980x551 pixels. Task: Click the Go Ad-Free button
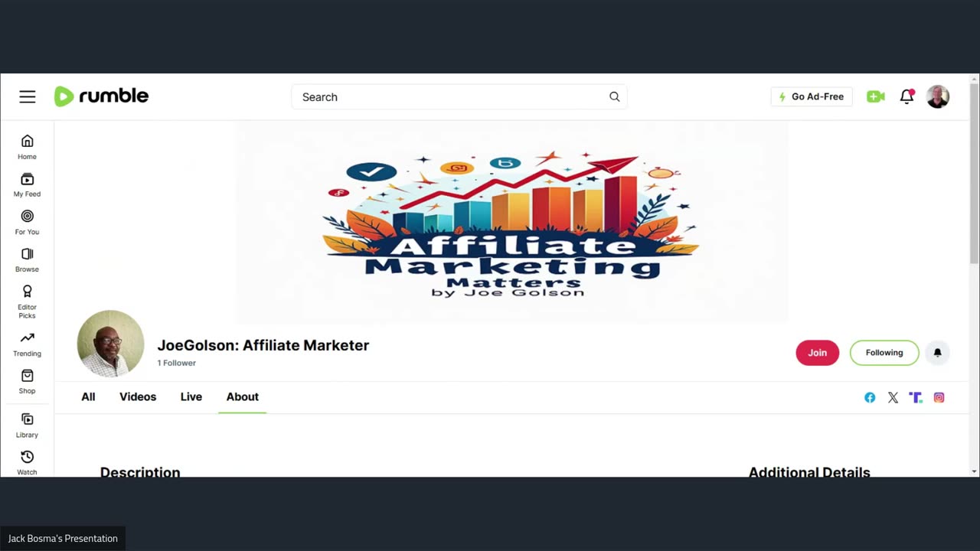pyautogui.click(x=812, y=96)
